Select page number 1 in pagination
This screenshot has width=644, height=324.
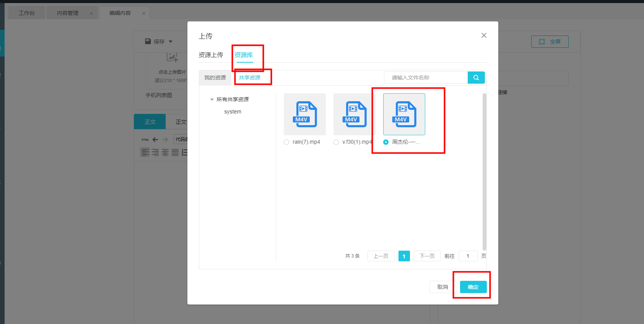coord(404,256)
